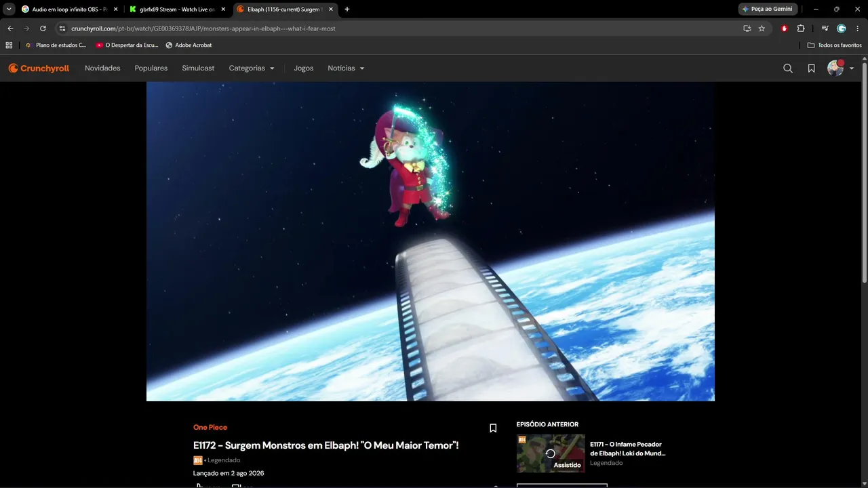
Task: Click the video player area
Action: (431, 241)
